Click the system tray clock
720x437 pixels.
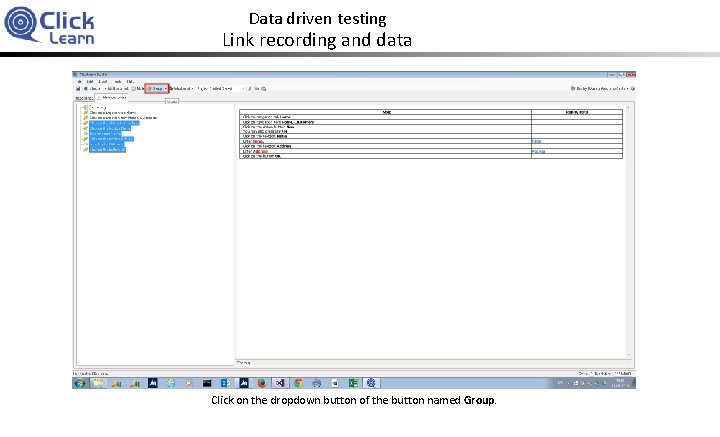[x=619, y=383]
